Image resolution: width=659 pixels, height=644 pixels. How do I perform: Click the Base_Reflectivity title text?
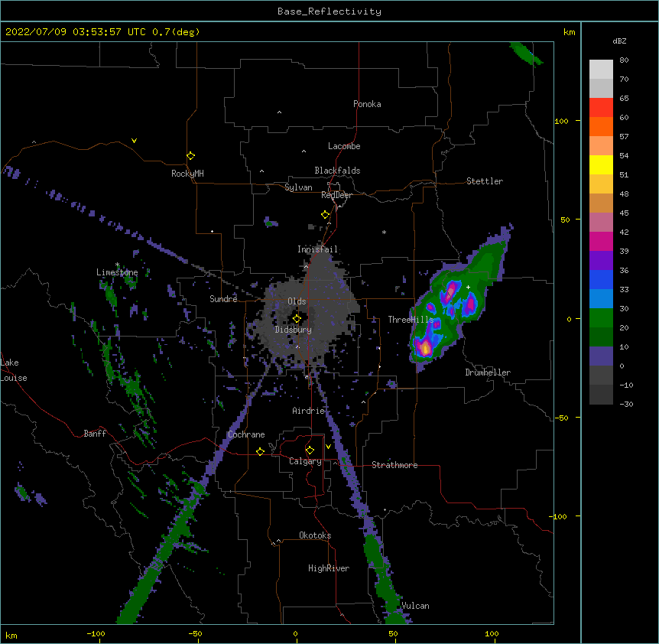329,11
